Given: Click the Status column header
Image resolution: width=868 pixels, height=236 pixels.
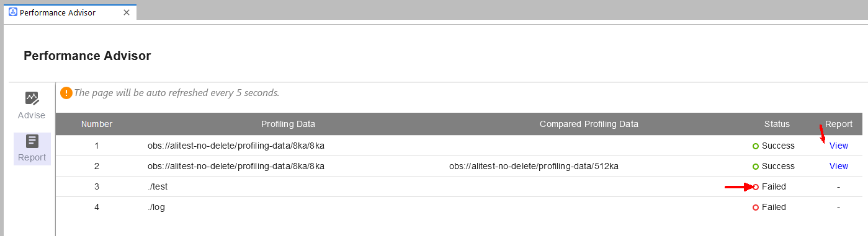Looking at the screenshot, I should (x=777, y=124).
